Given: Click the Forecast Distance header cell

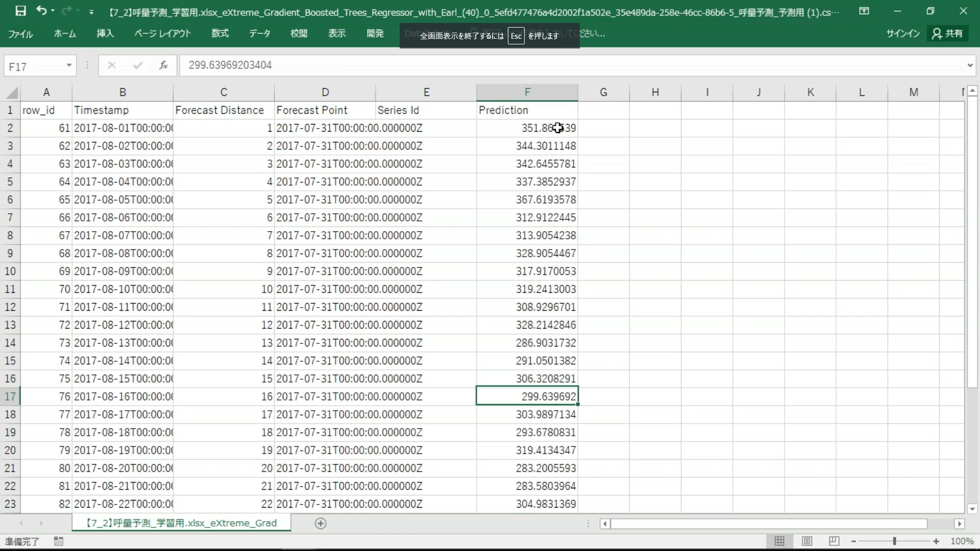Looking at the screenshot, I should [224, 110].
